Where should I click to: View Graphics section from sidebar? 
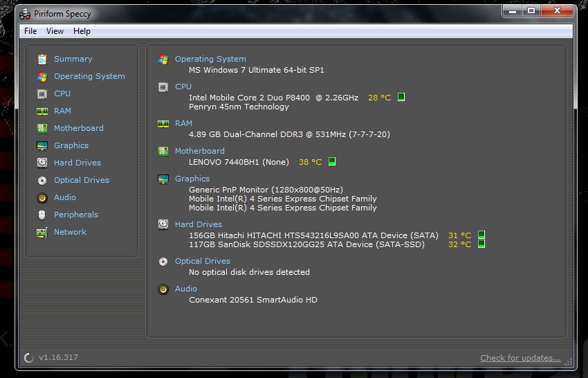click(71, 145)
